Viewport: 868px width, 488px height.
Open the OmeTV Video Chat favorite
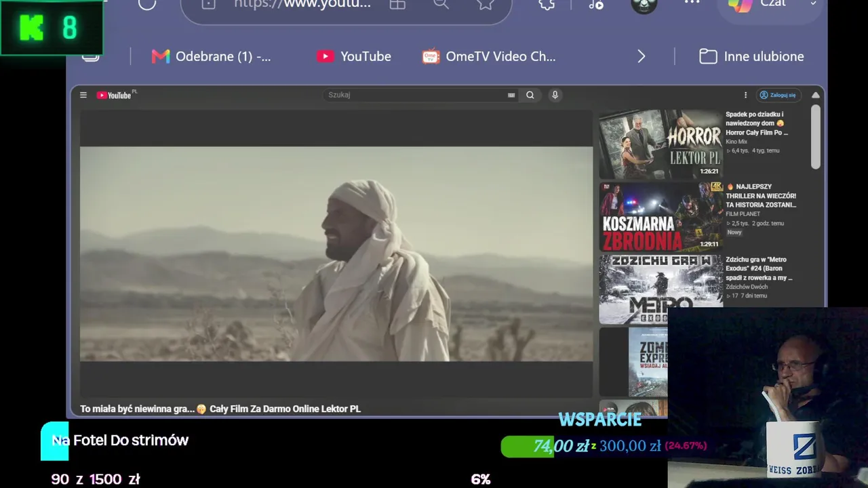(489, 56)
